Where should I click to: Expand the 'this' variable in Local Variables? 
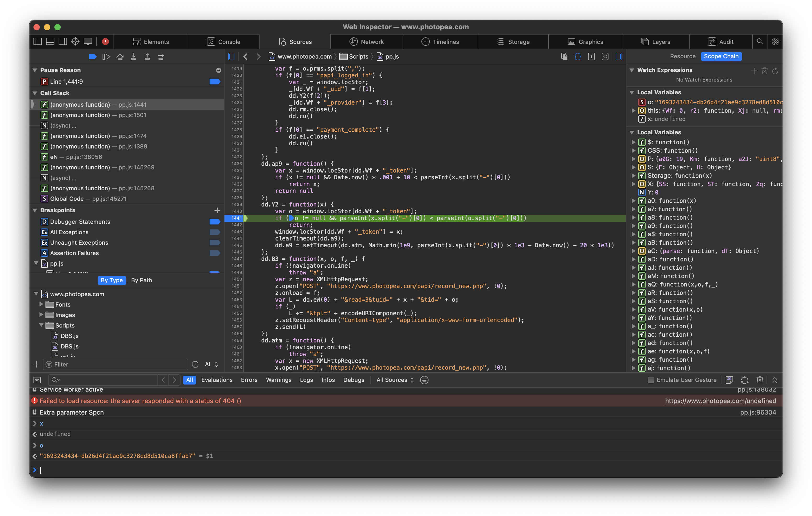point(634,110)
